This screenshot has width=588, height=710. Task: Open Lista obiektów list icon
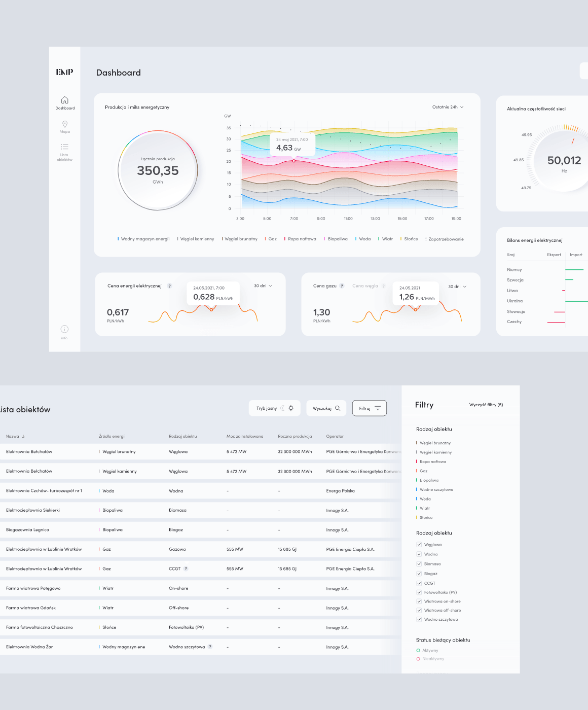[64, 147]
